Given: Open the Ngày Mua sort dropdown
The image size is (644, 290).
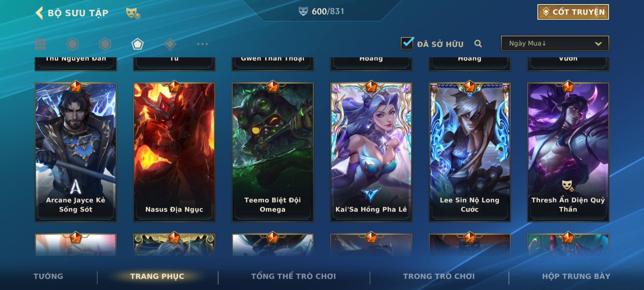Looking at the screenshot, I should pyautogui.click(x=555, y=43).
